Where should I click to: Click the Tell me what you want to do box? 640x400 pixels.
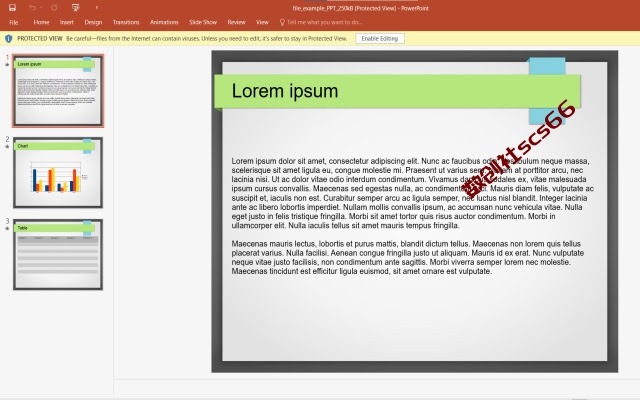click(x=324, y=22)
